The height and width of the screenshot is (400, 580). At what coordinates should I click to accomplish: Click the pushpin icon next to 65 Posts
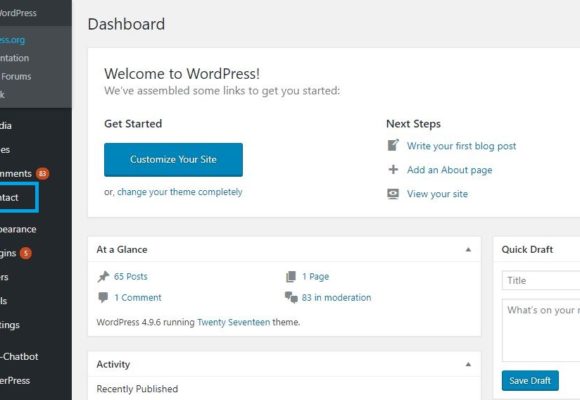103,276
